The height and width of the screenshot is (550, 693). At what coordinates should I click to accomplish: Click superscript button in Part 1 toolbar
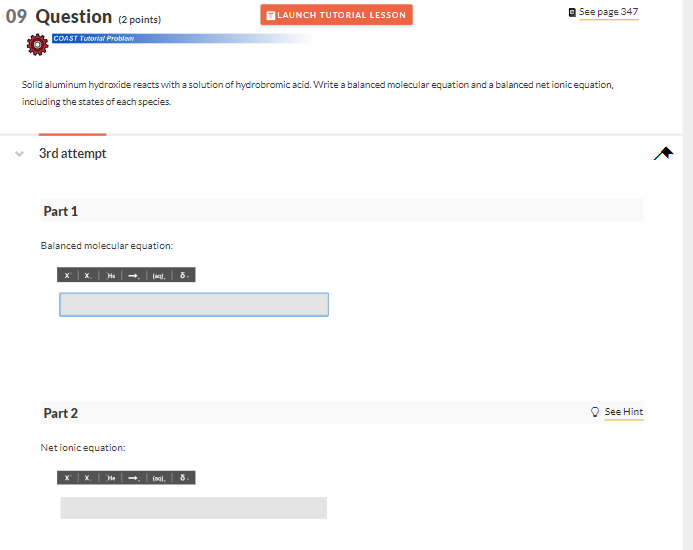coord(67,275)
